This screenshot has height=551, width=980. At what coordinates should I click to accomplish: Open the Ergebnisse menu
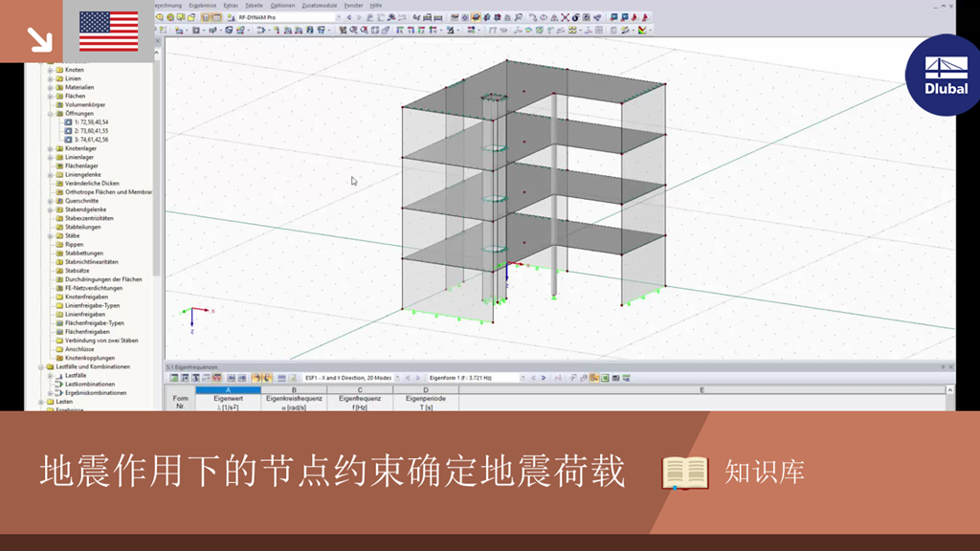coord(203,6)
